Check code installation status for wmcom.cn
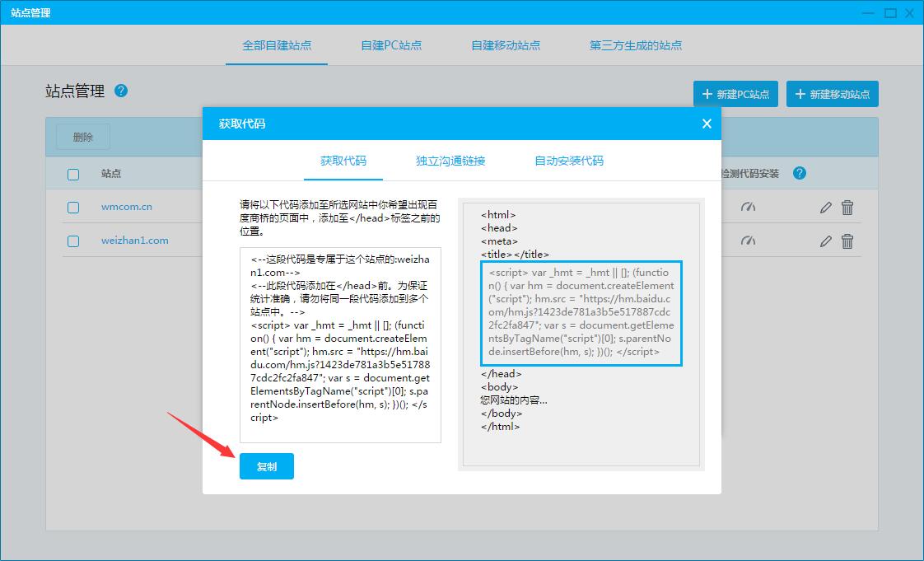 (748, 208)
